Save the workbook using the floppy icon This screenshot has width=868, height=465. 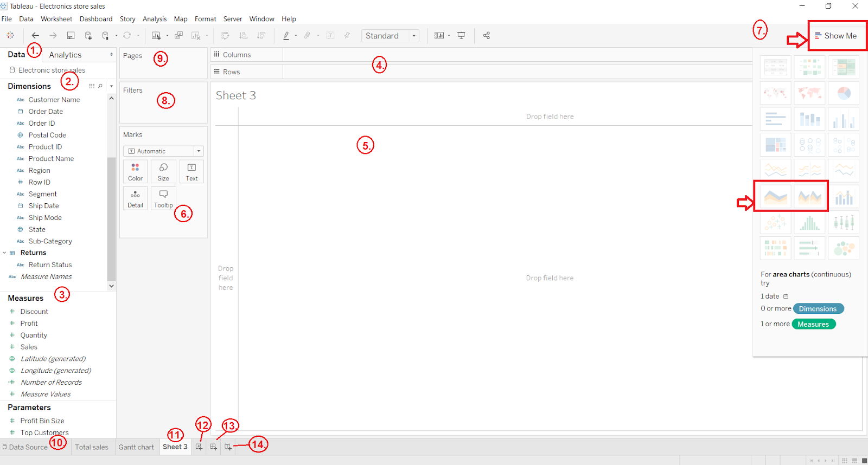click(x=71, y=36)
